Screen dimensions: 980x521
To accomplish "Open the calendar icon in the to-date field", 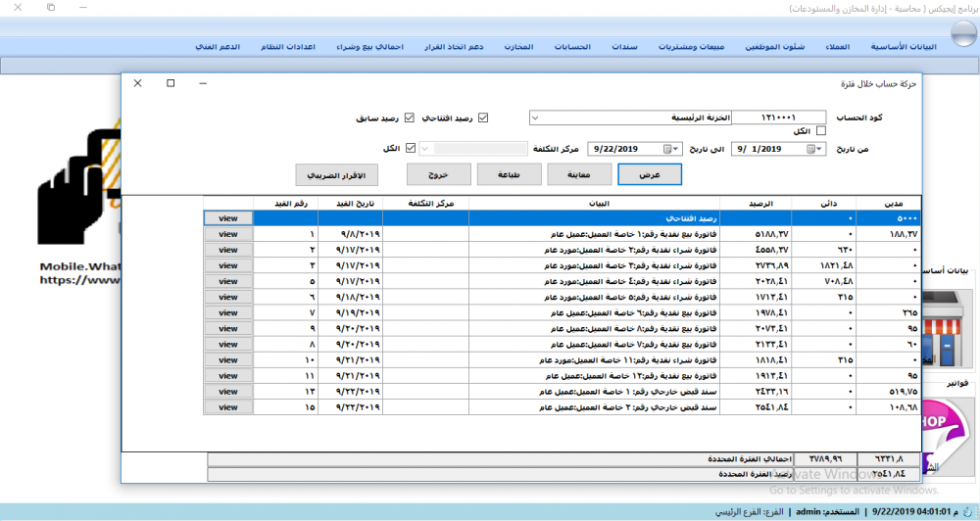I will pos(667,149).
